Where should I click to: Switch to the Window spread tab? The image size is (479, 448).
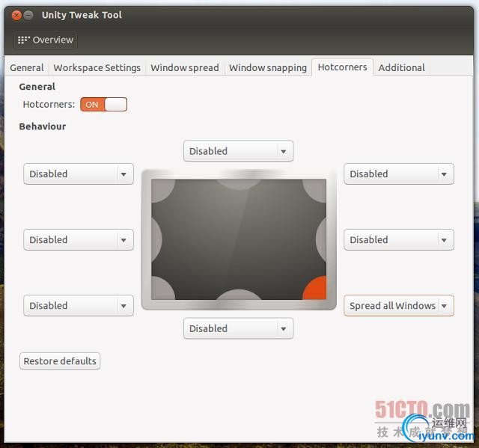(x=185, y=67)
